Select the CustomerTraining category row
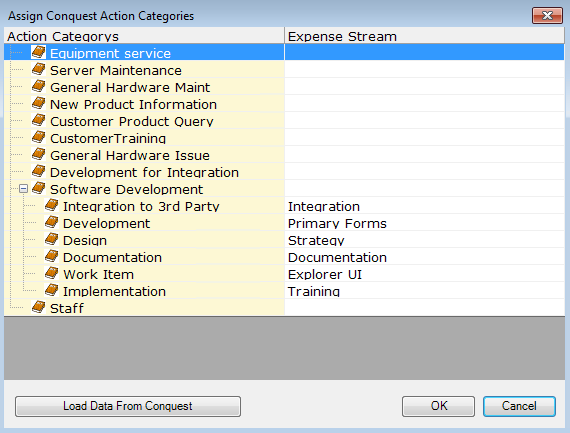The image size is (570, 433). pos(144,138)
